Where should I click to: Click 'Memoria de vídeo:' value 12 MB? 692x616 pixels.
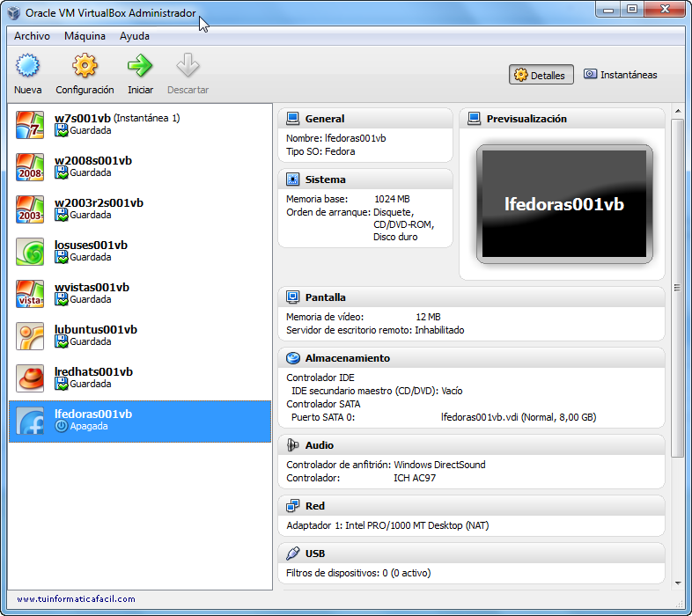coord(428,317)
